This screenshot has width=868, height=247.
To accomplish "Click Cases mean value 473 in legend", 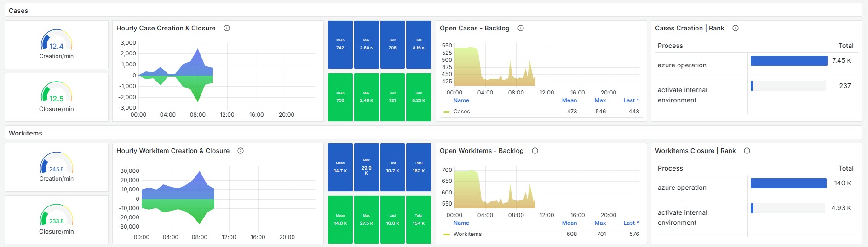I will click(x=572, y=112).
